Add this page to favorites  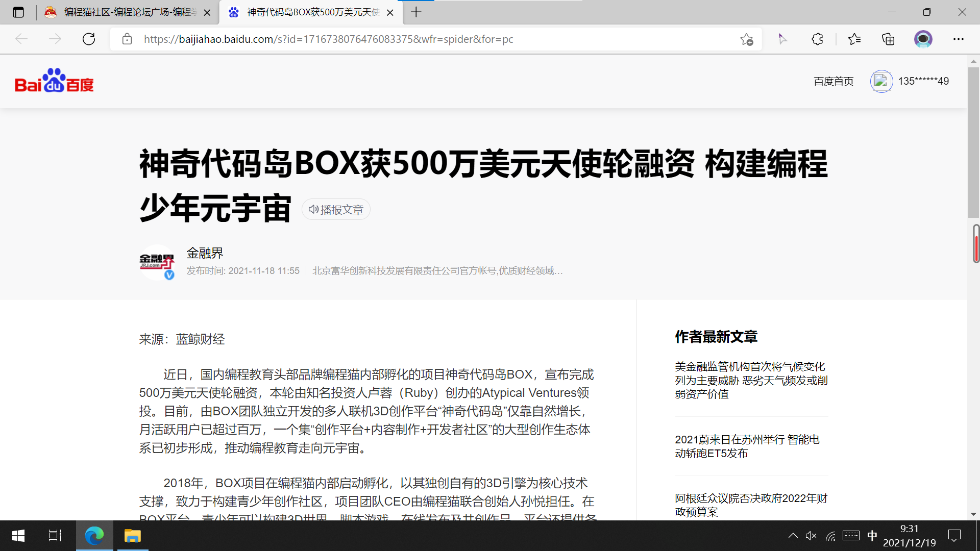(747, 39)
